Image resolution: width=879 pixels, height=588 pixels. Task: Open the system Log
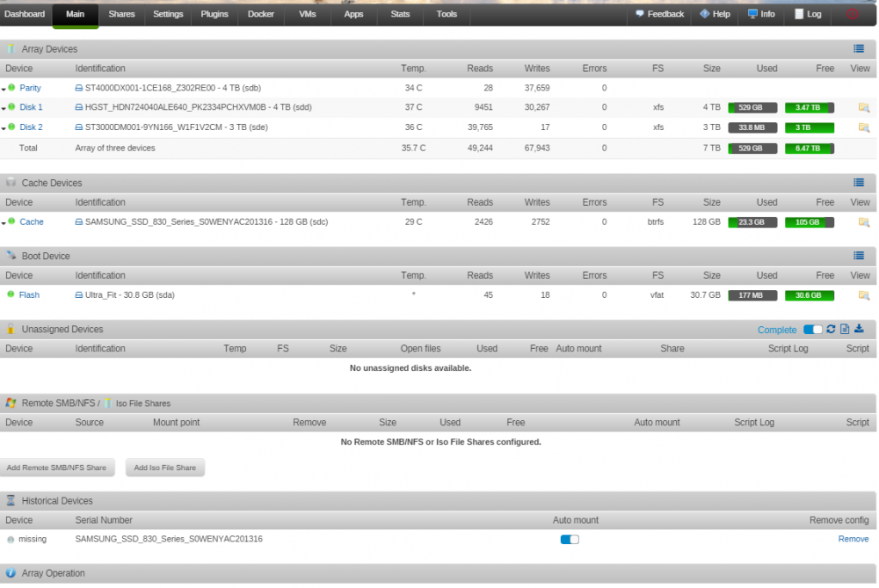tap(808, 14)
